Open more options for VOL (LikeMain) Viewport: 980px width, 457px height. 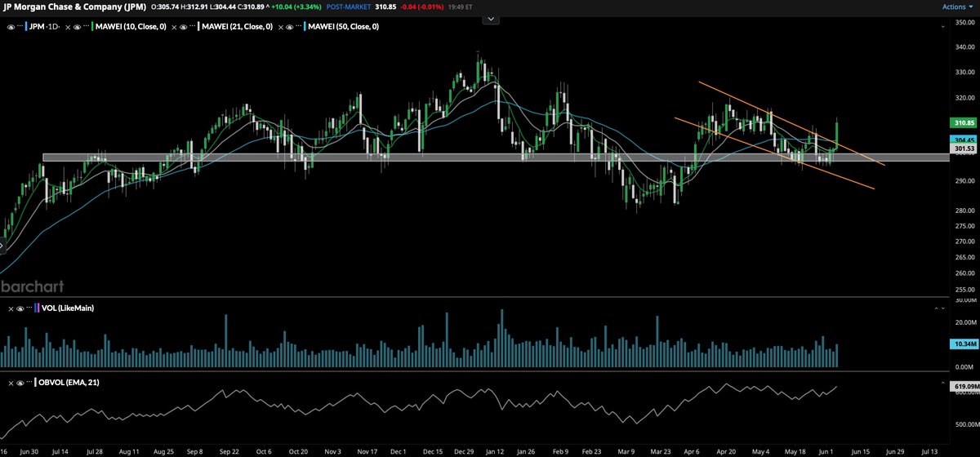coord(29,308)
